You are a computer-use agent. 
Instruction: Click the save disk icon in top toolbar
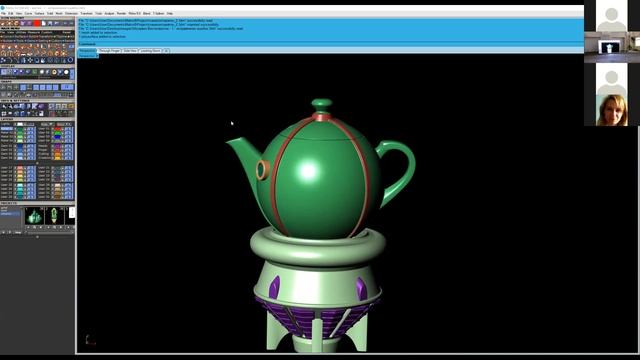point(50,23)
